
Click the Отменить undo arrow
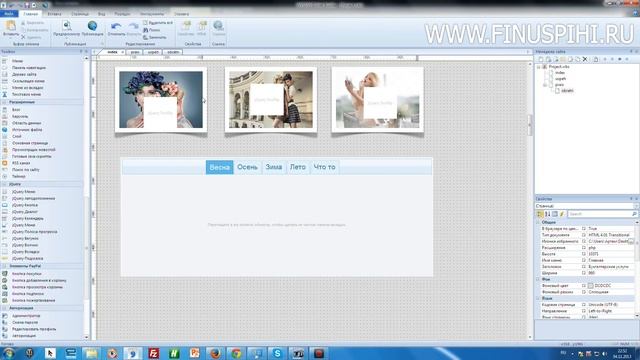[x=116, y=26]
